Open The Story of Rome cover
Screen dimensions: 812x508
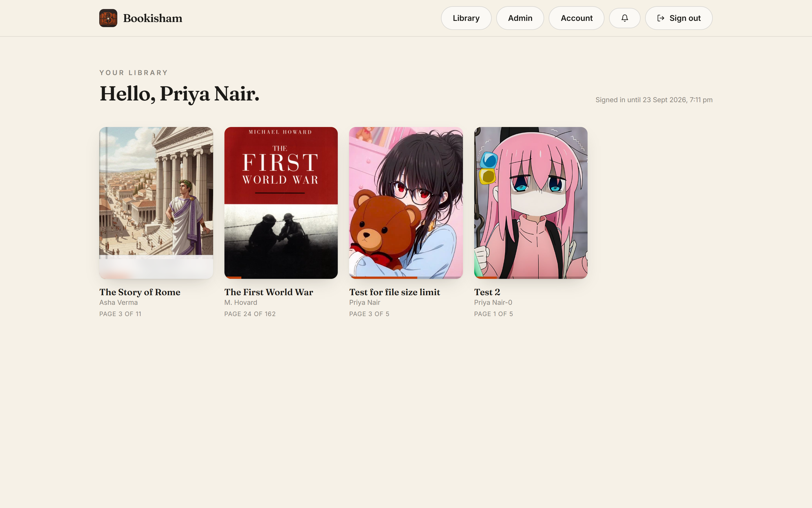point(156,203)
